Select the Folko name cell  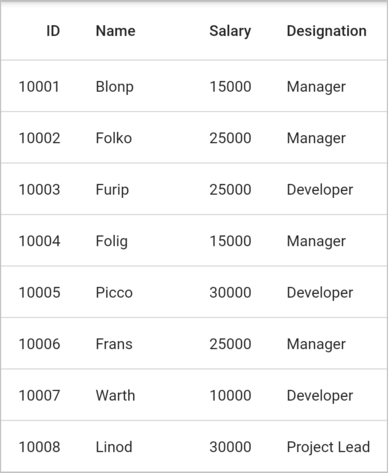[114, 138]
